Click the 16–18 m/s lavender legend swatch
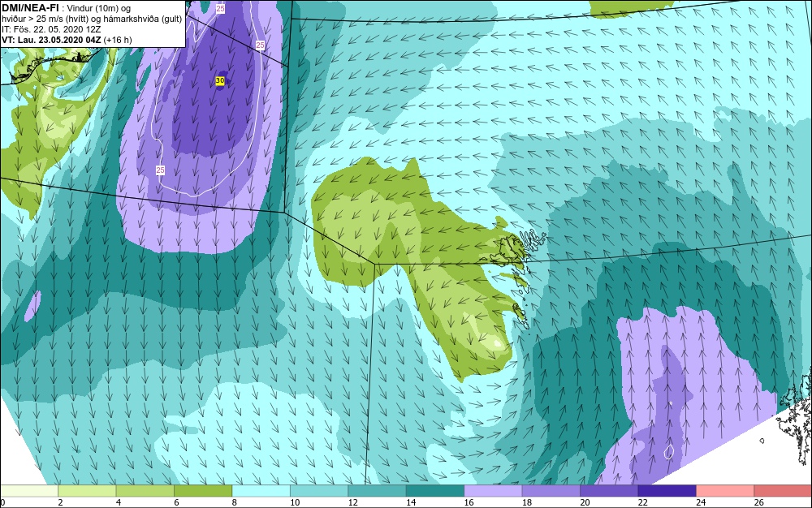Image resolution: width=812 pixels, height=508 pixels. click(x=493, y=491)
